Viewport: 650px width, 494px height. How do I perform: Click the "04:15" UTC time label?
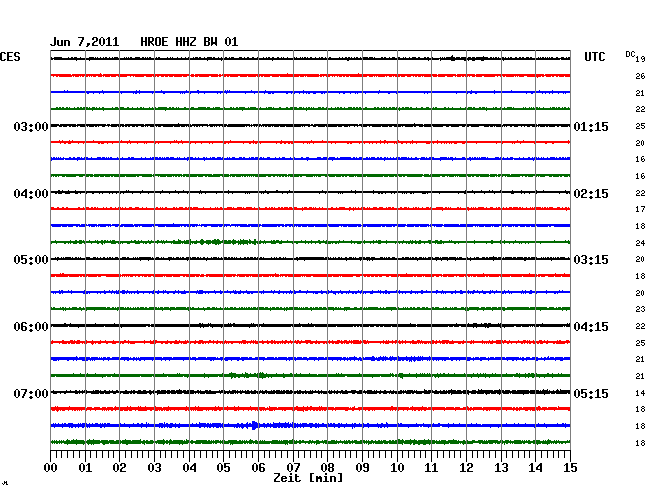591,327
